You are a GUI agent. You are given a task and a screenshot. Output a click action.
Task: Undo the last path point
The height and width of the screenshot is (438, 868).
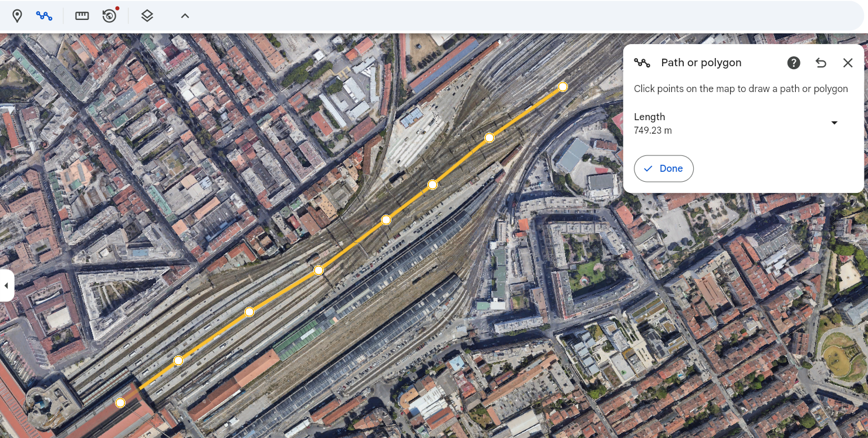click(x=821, y=63)
